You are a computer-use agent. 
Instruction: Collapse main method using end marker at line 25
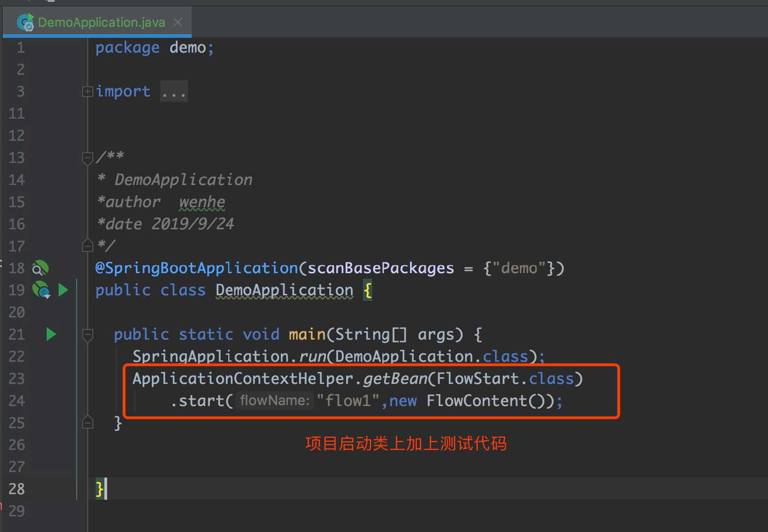[87, 422]
